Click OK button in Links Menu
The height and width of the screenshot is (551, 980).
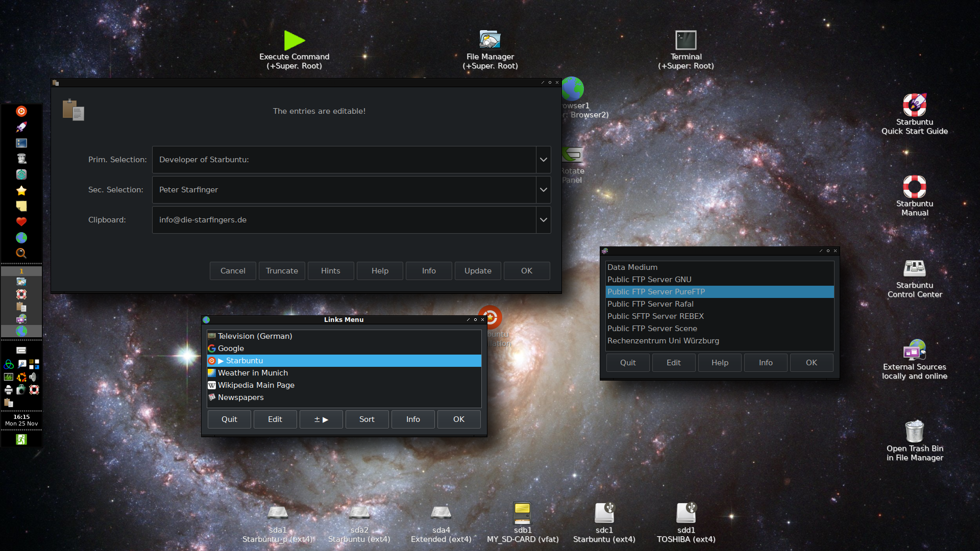coord(459,419)
